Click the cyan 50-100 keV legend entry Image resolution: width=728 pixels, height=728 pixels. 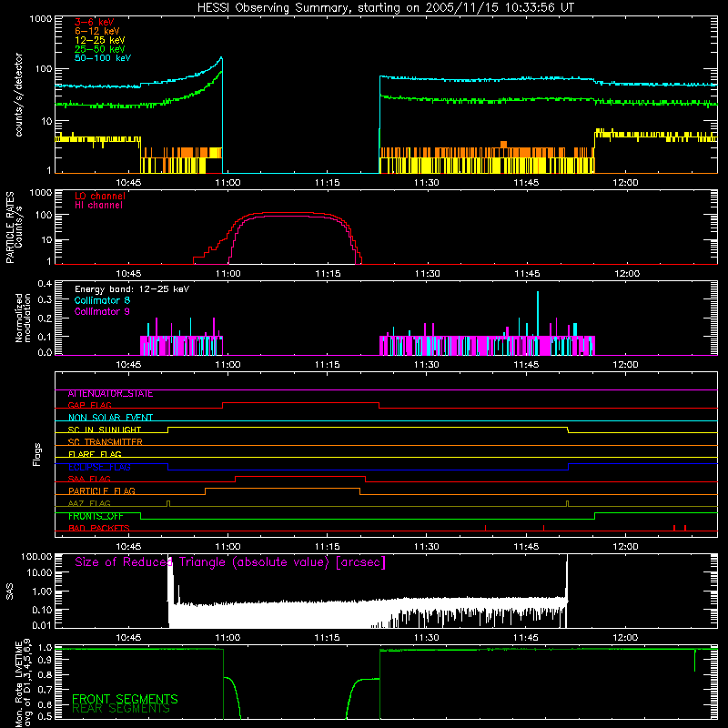(x=103, y=58)
